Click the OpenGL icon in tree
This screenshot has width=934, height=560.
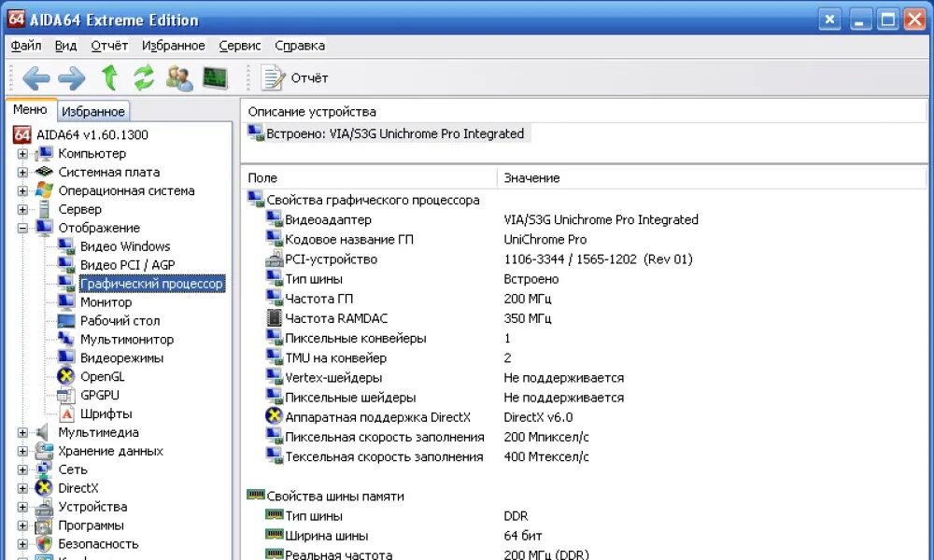point(66,376)
